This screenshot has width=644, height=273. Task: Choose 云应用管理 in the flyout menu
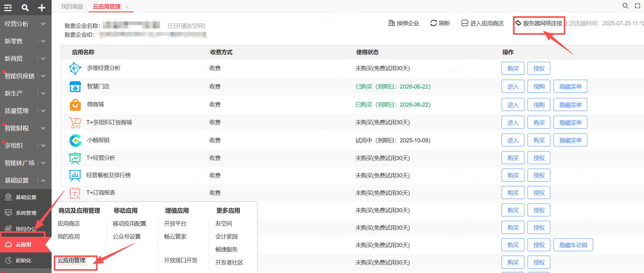[72, 260]
